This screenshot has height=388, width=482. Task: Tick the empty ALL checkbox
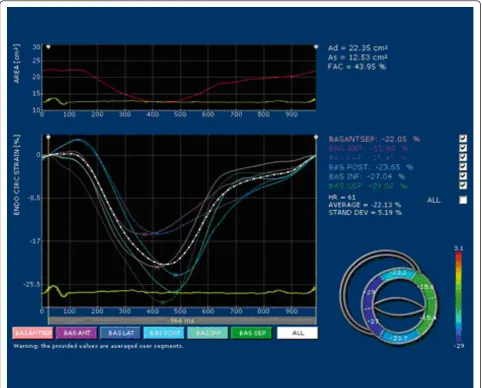click(463, 200)
